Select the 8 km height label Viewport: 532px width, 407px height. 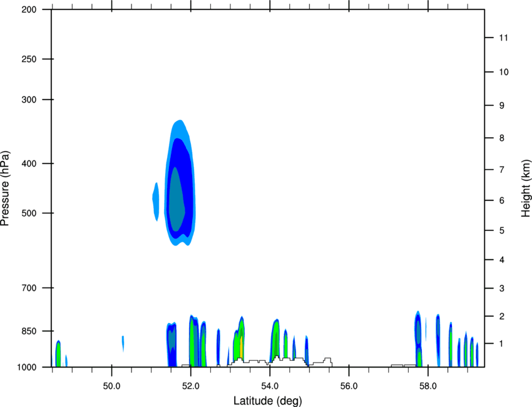[501, 138]
